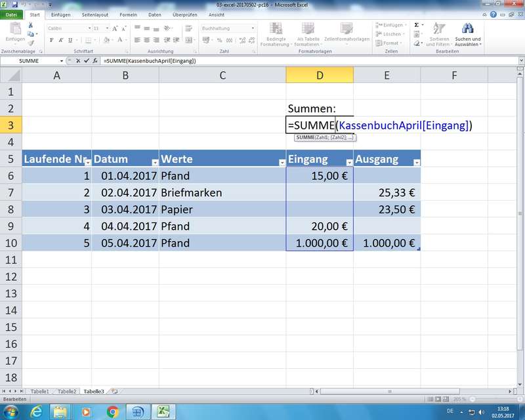525x420 pixels.
Task: Switch to page layout view in status bar
Action: 438,399
